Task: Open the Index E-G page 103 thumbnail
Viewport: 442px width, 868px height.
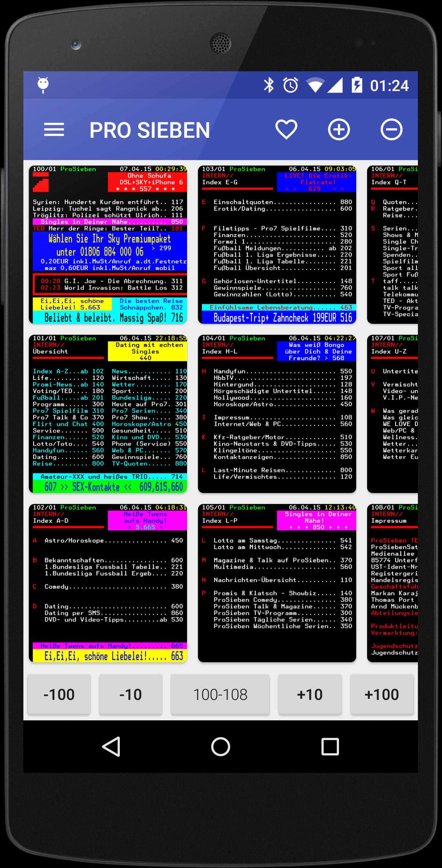Action: (277, 245)
